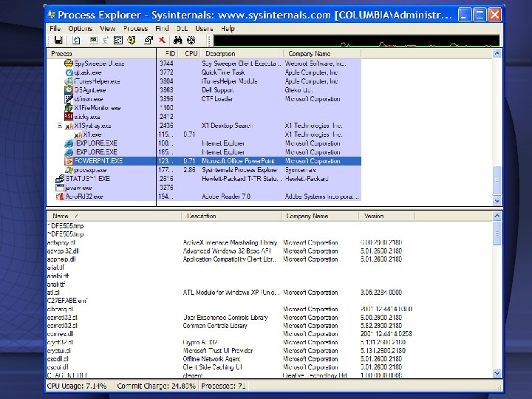Click the process list scrollbar thumb
The image size is (532, 399).
click(497, 180)
